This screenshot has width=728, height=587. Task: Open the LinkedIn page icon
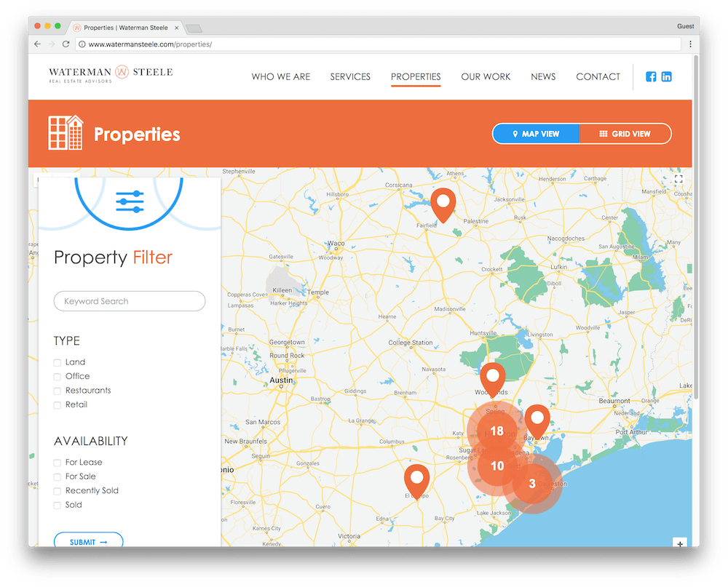666,76
